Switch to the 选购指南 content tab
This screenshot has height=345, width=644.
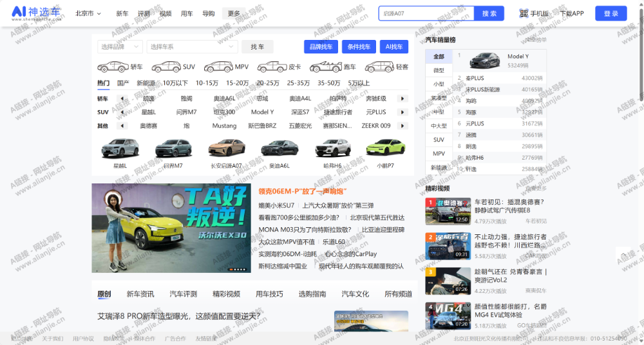point(312,294)
